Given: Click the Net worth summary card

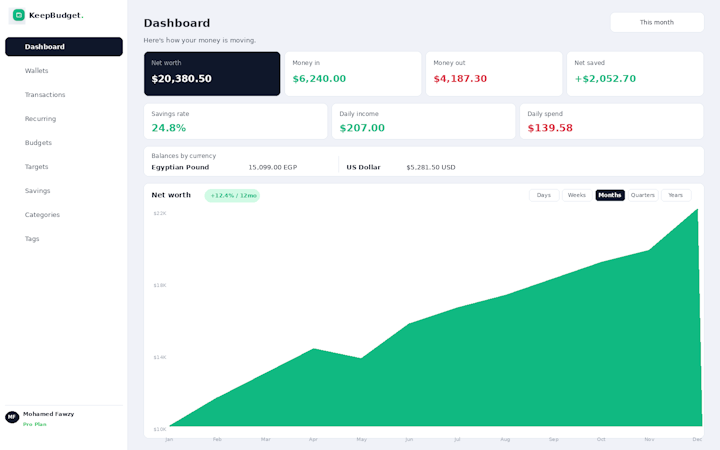Looking at the screenshot, I should pos(212,73).
